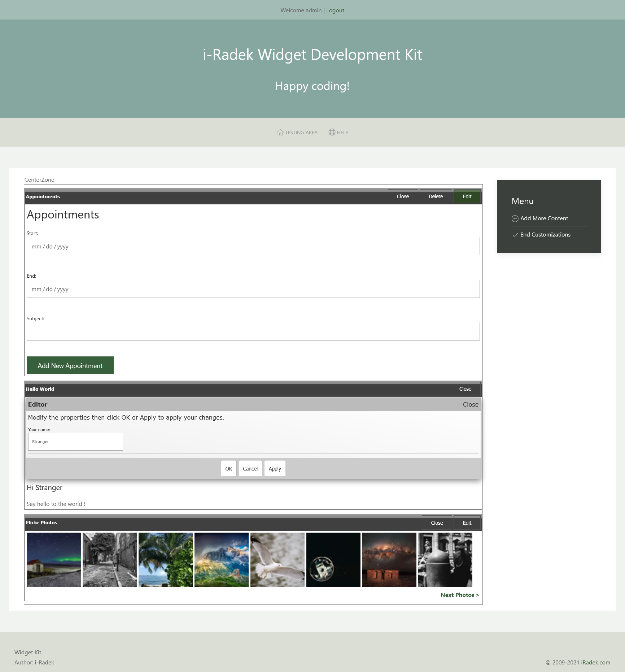Close the Hello World widget
The width and height of the screenshot is (625, 672).
(x=465, y=389)
